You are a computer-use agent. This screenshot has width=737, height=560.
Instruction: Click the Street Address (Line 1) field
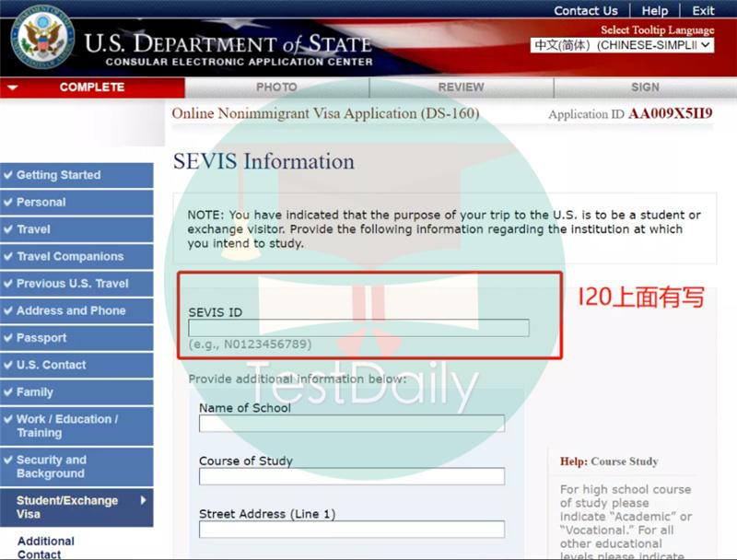pyautogui.click(x=352, y=529)
